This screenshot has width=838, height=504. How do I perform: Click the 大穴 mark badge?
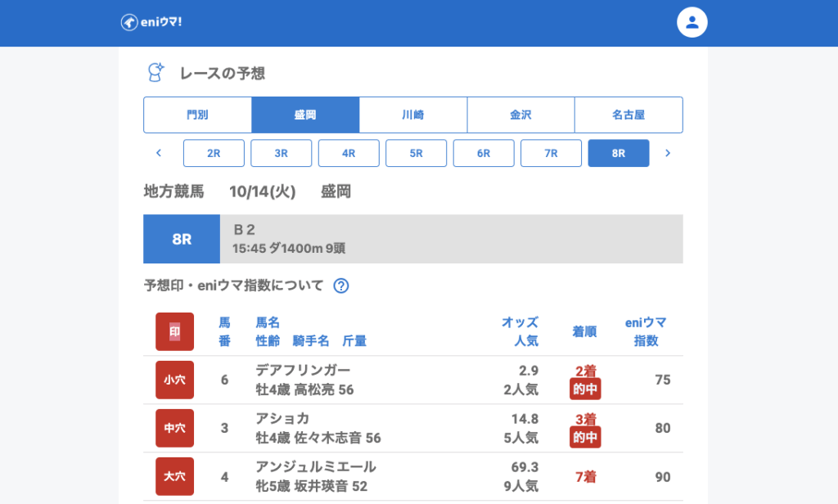point(174,476)
